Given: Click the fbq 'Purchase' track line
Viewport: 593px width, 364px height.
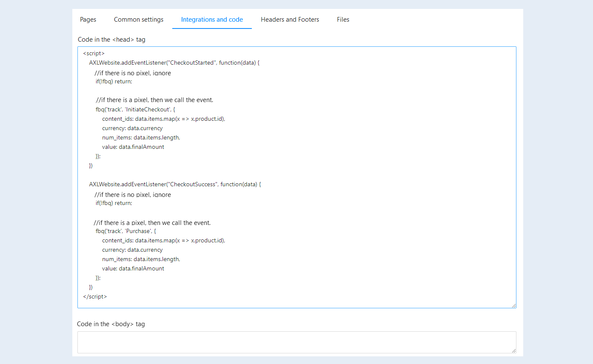Looking at the screenshot, I should 126,231.
